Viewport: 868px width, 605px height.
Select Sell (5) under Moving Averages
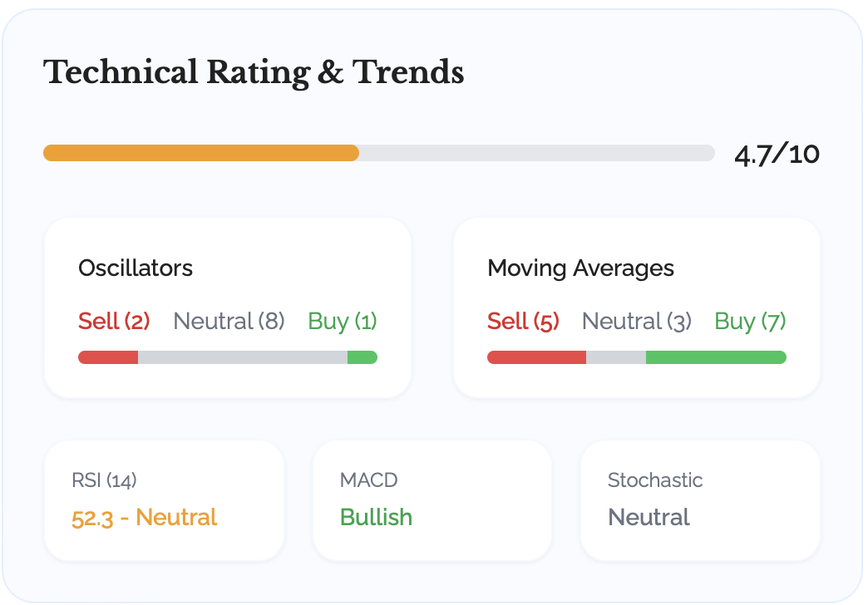pos(523,322)
